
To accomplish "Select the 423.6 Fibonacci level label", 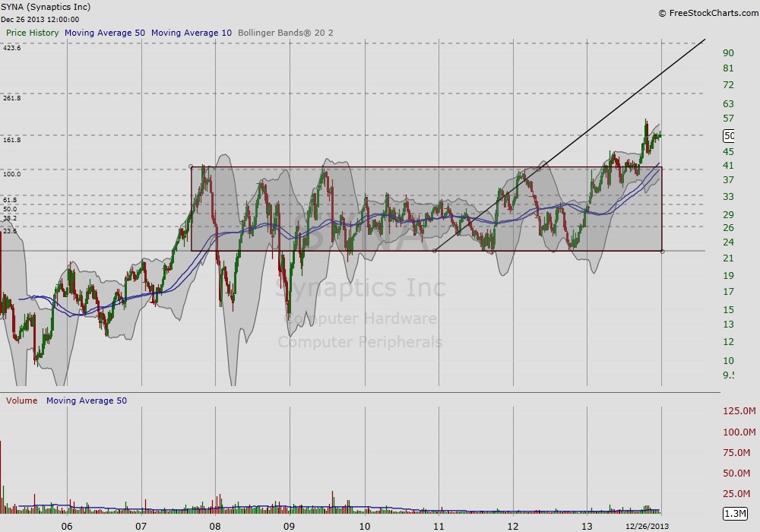I will pos(12,48).
